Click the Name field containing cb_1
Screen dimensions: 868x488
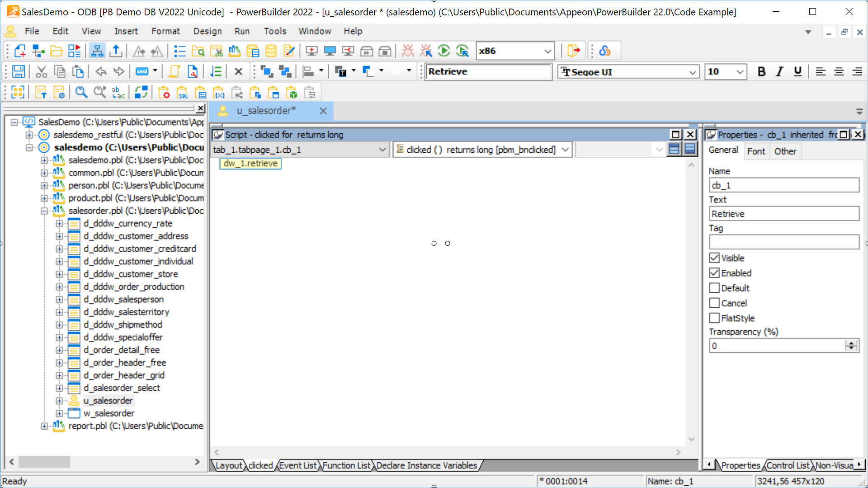coord(784,185)
